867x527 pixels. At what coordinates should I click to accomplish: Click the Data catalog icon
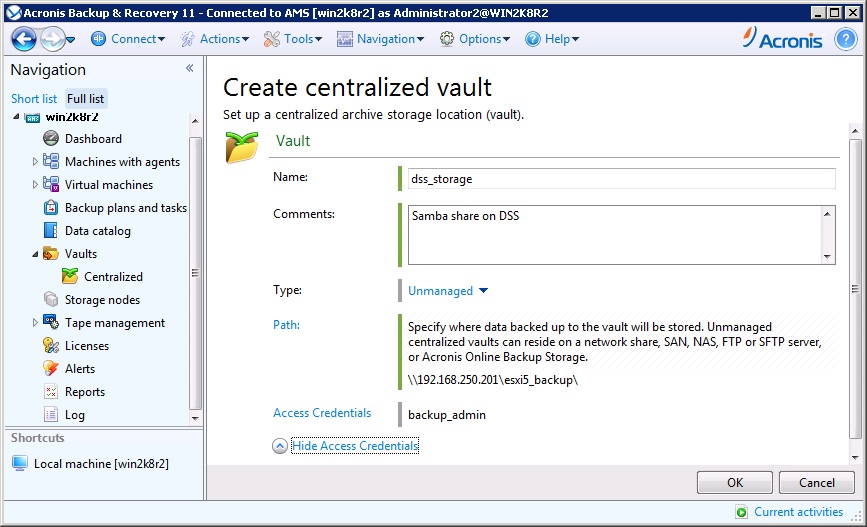[51, 230]
